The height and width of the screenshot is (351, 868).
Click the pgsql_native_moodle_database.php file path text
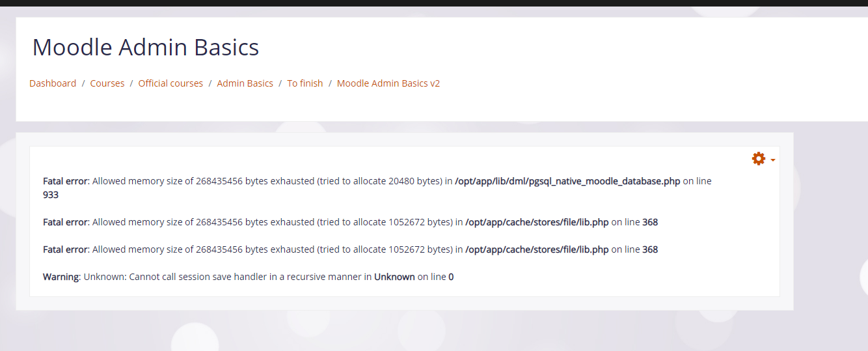567,181
